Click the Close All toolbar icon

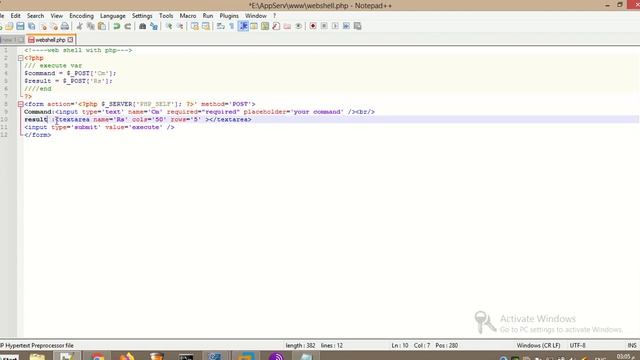point(53,26)
